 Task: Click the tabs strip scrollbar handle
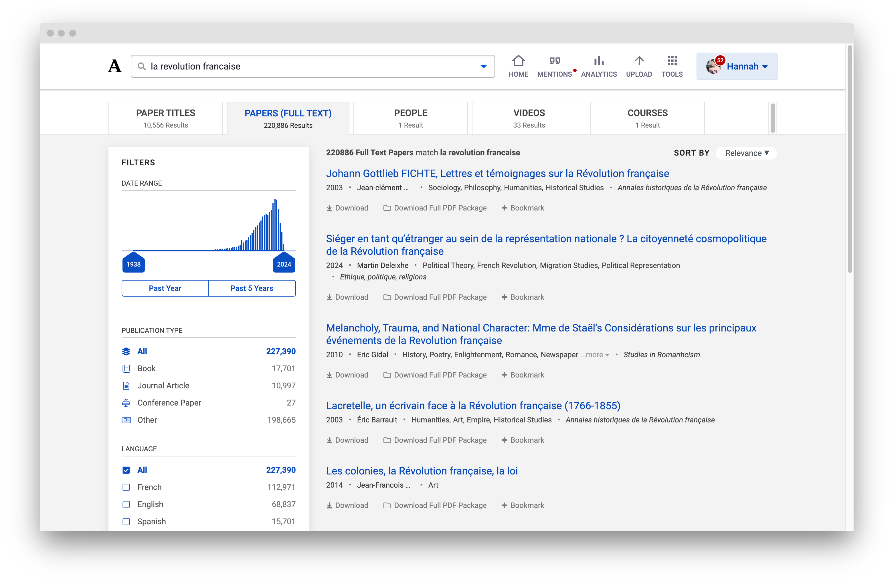(773, 118)
